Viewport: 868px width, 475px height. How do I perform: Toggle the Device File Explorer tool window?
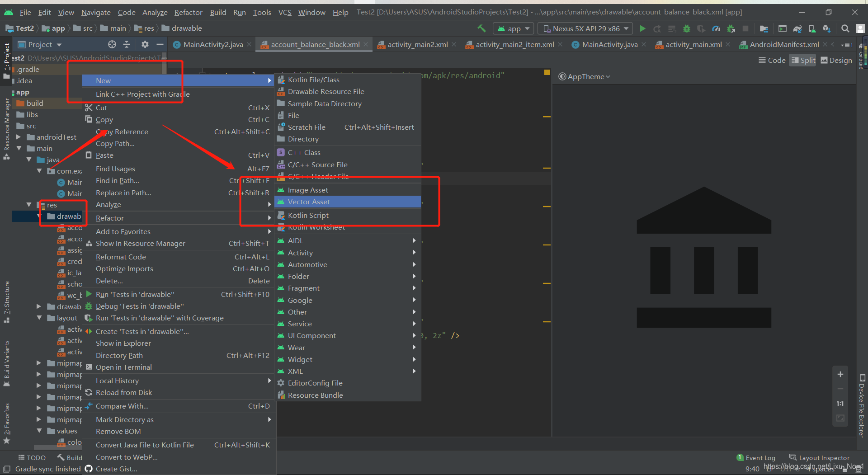click(x=862, y=405)
